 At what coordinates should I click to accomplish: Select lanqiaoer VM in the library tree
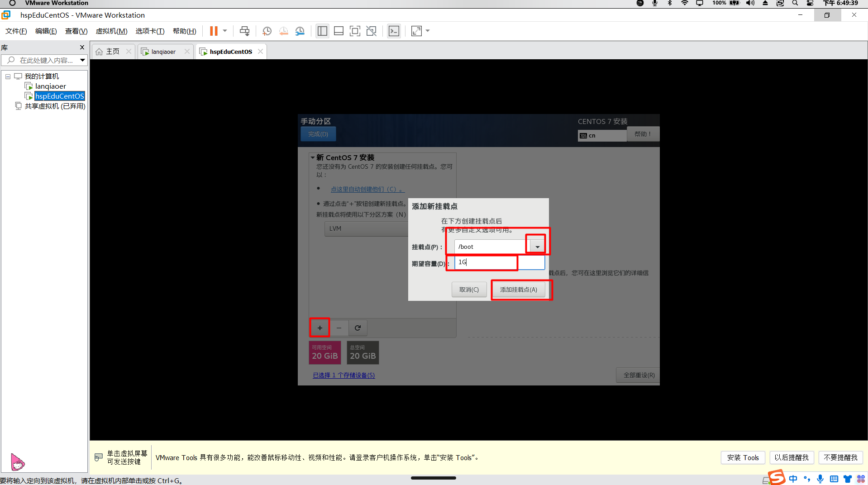[51, 86]
